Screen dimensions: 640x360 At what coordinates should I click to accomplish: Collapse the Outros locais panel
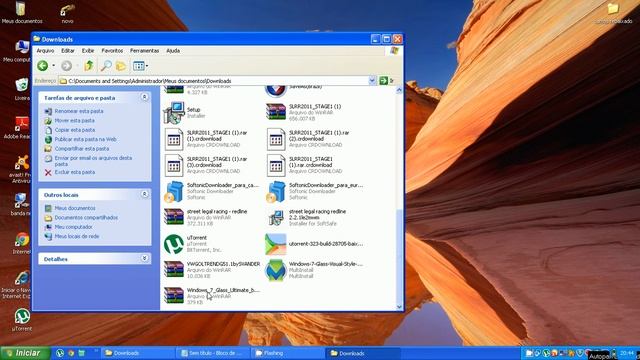click(144, 194)
